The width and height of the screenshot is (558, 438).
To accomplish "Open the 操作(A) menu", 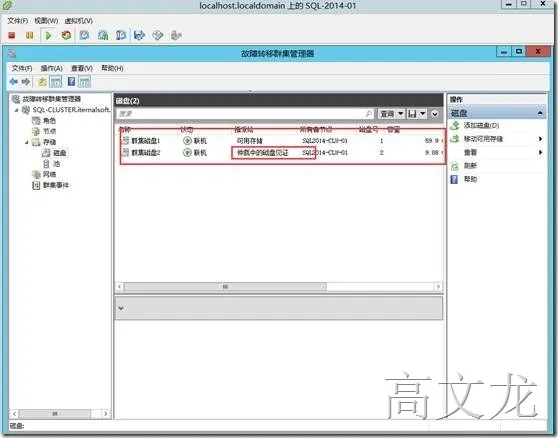I will point(52,68).
